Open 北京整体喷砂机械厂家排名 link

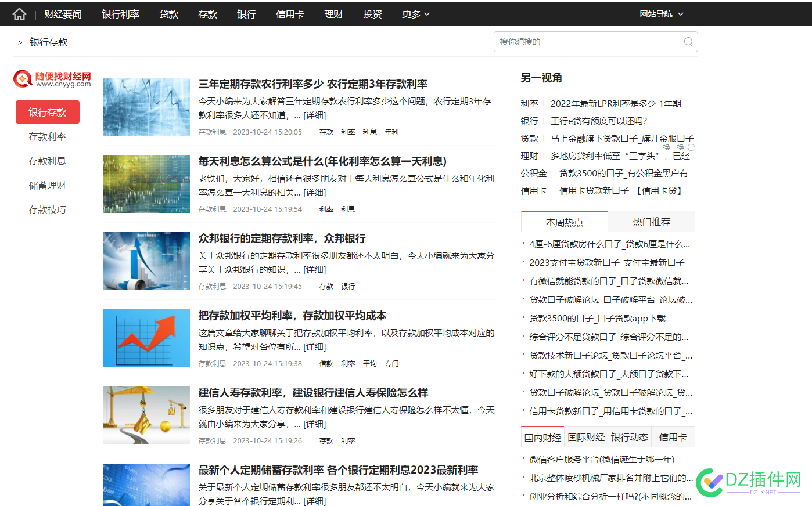pos(611,478)
